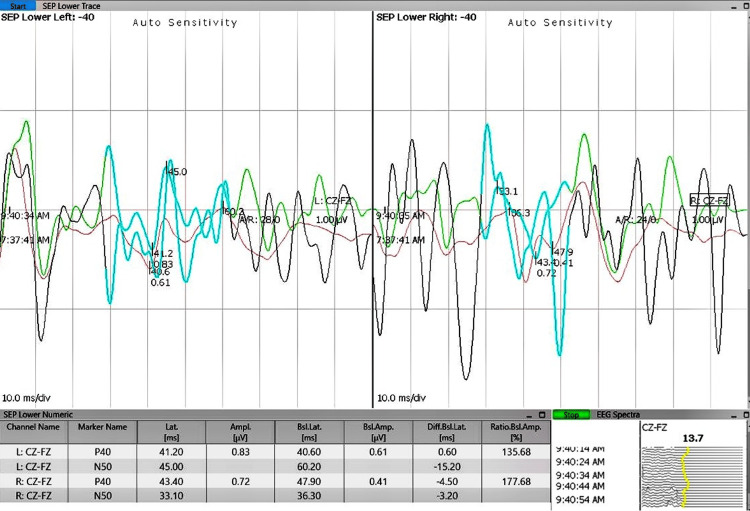Click the Ampl. [µV] column header
Image resolution: width=750 pixels, height=511 pixels.
point(240,432)
